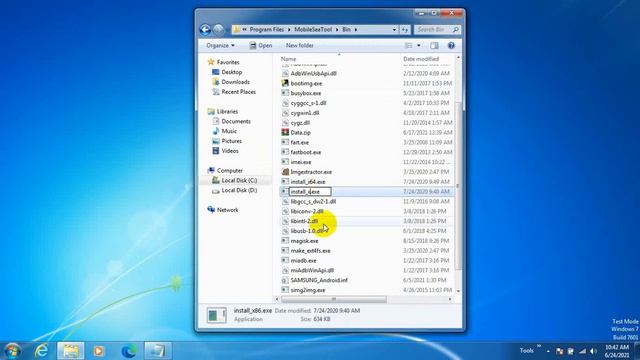Click the Back navigation arrow
Image resolution: width=640 pixels, height=360 pixels.
(x=205, y=29)
